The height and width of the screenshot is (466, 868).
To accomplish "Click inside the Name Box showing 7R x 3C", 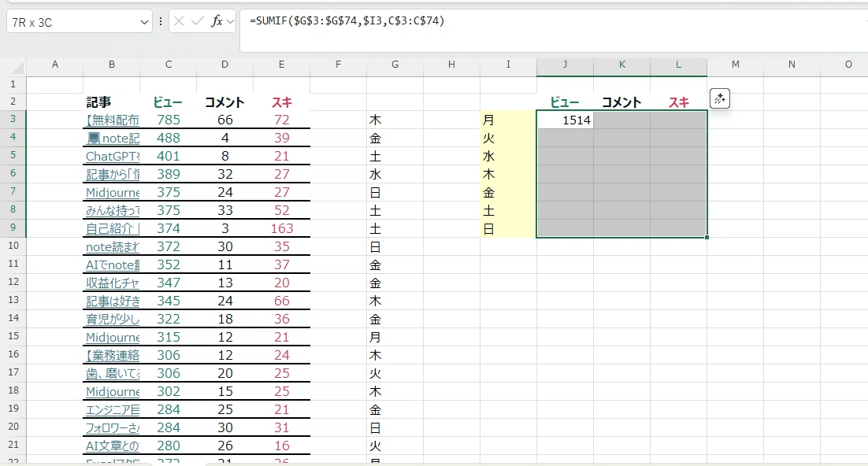I will [x=72, y=22].
